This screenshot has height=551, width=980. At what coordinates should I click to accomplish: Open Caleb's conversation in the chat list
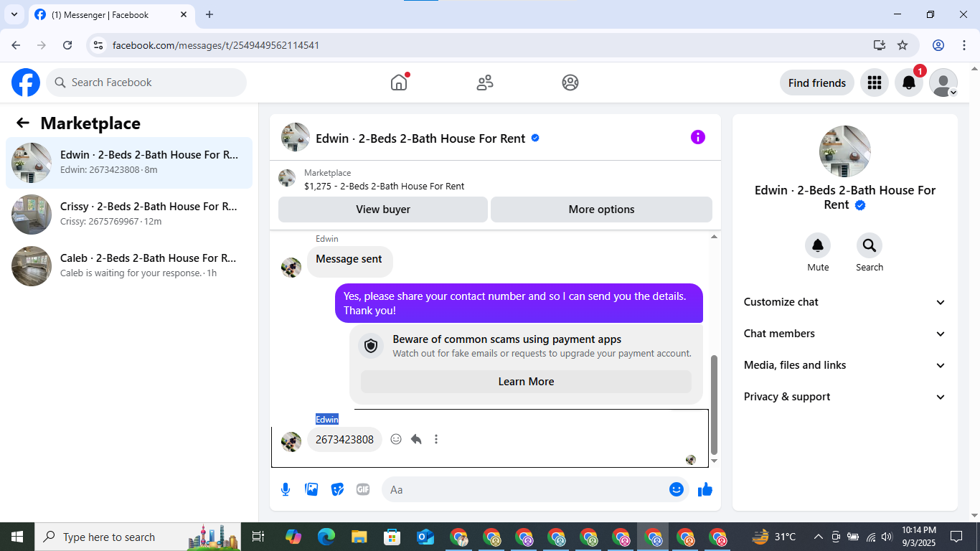tap(129, 266)
